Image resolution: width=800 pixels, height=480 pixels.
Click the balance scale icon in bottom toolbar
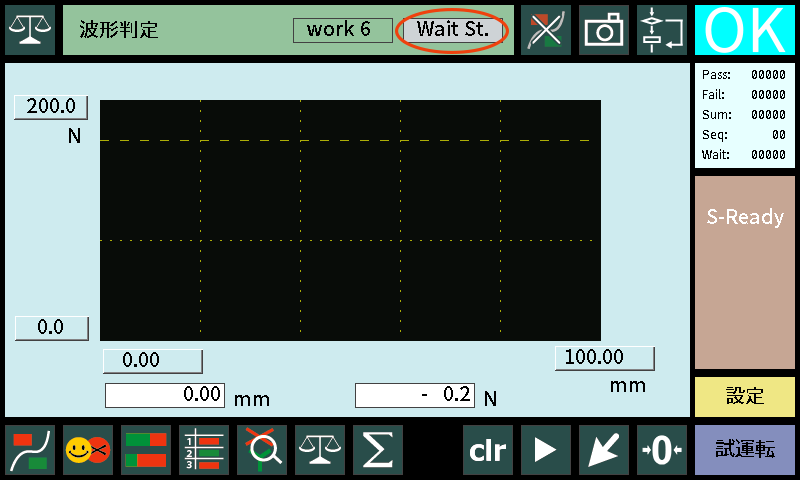point(320,450)
